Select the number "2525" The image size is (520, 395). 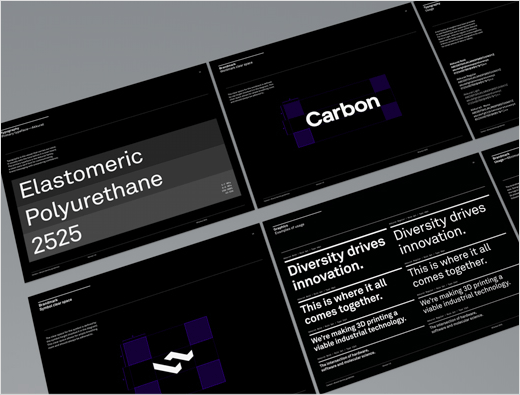(x=57, y=239)
